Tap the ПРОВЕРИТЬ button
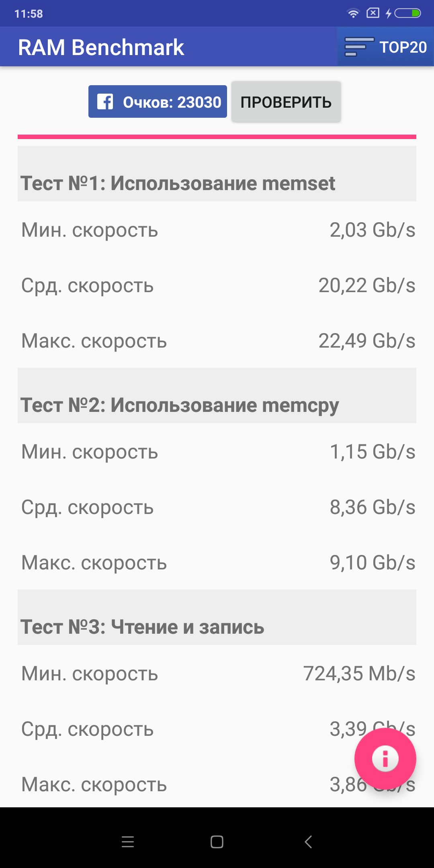The image size is (434, 868). (286, 102)
